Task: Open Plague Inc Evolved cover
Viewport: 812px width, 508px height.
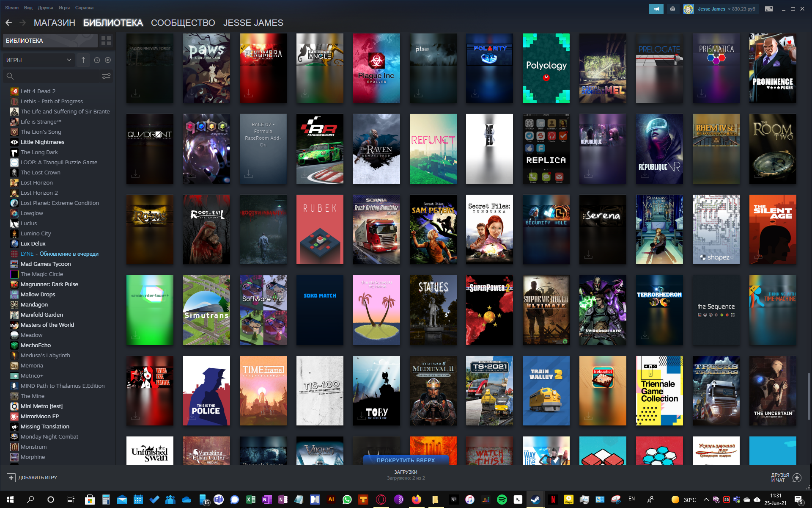Action: click(x=376, y=68)
